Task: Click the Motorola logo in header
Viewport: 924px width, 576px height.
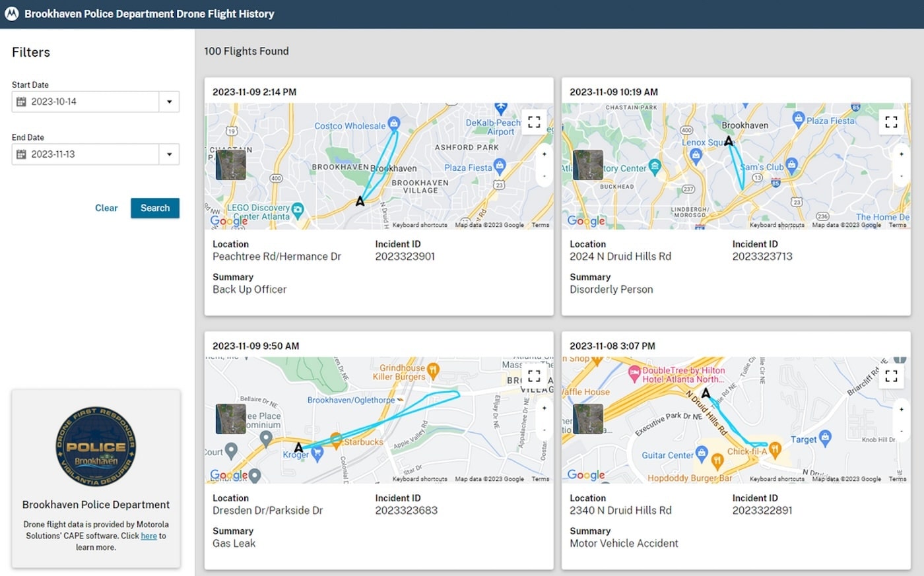Action: point(11,13)
